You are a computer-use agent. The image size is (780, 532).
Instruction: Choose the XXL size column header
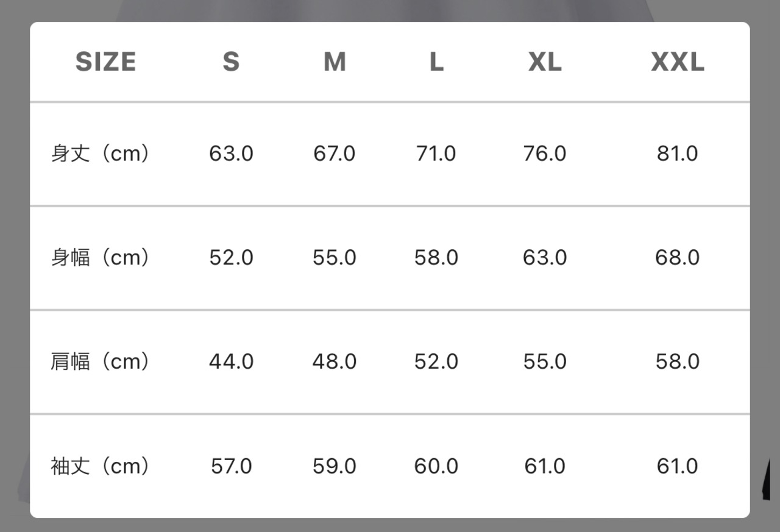click(677, 62)
